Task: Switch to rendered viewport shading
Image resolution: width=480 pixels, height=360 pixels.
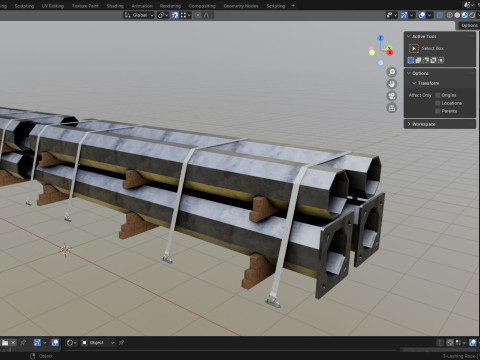Action: [x=472, y=15]
